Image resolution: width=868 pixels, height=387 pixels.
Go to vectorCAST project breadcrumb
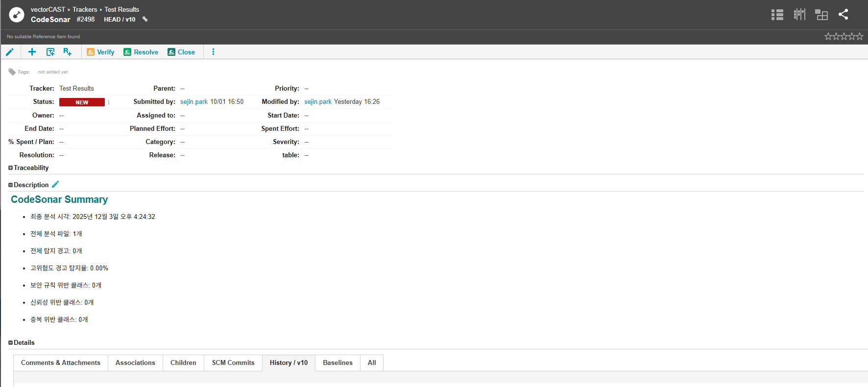(x=48, y=9)
